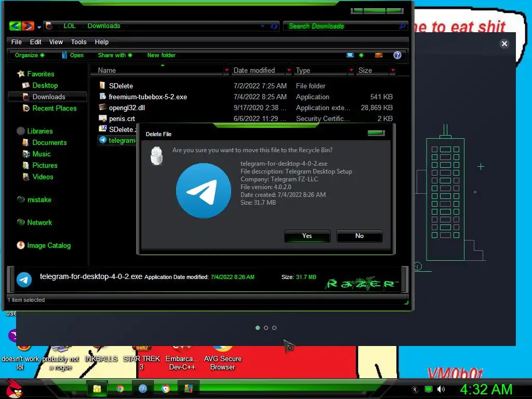Image resolution: width=532 pixels, height=399 pixels.
Task: Click the refresh icon in the address bar
Action: [x=273, y=26]
